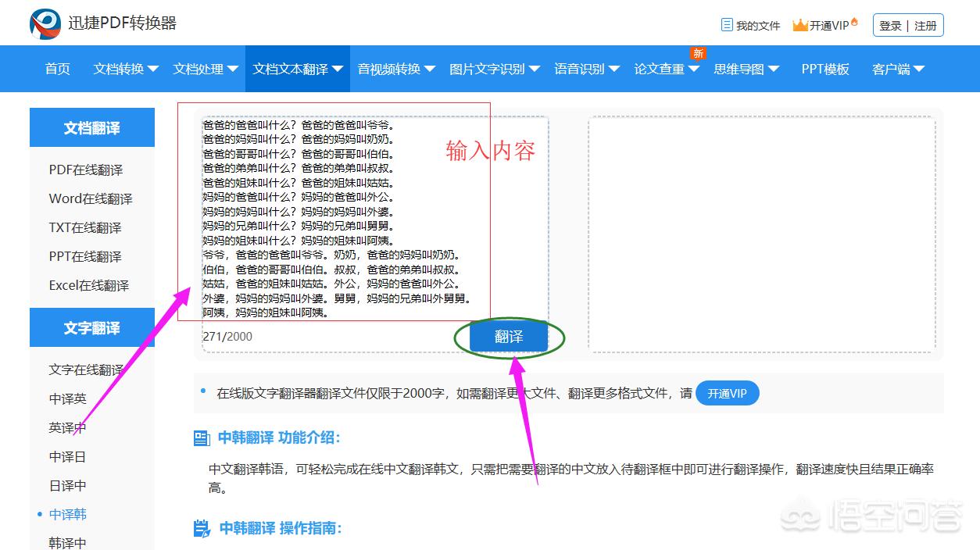Viewport: 980px width, 550px height.
Task: Select 文字在线翻译 in sidebar
Action: pos(86,370)
